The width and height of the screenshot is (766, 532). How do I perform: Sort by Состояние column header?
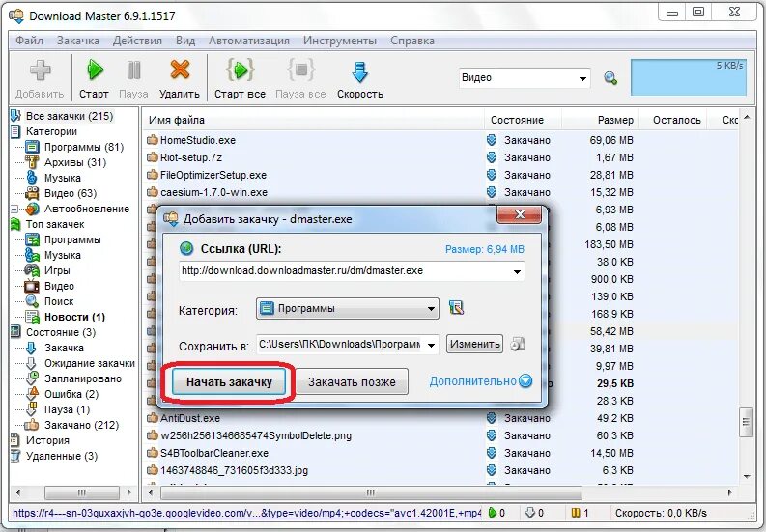click(523, 120)
